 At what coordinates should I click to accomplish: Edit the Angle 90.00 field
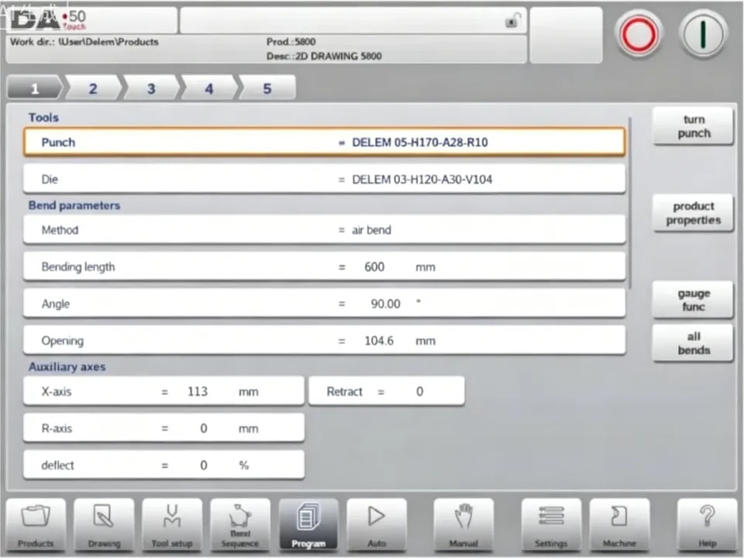324,304
